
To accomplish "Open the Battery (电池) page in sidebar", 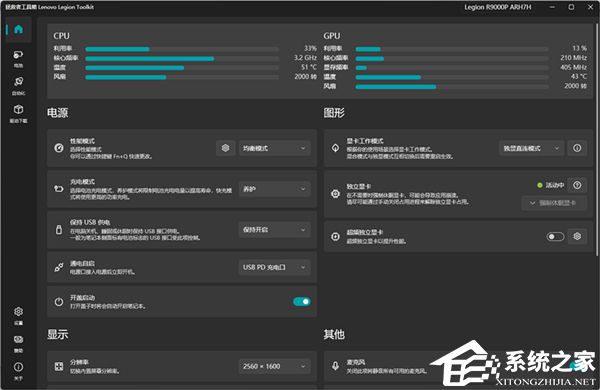I will coord(18,59).
